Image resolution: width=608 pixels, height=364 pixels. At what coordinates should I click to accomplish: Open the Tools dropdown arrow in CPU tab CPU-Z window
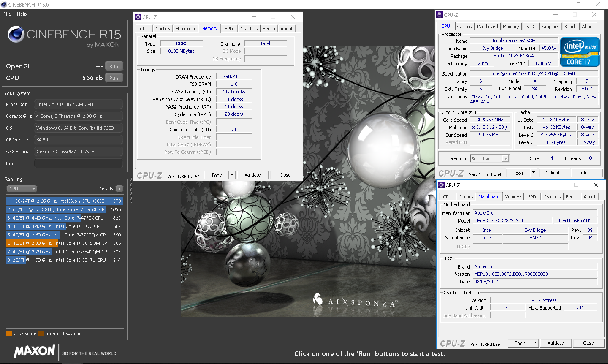pyautogui.click(x=533, y=173)
